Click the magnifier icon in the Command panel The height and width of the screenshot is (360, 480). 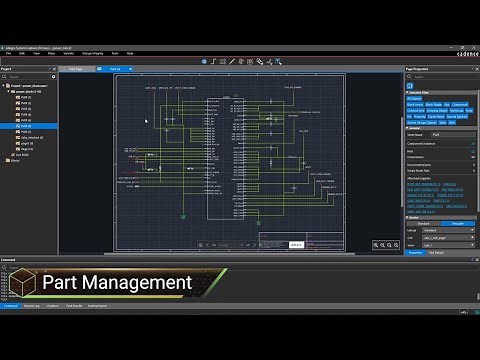point(4,267)
